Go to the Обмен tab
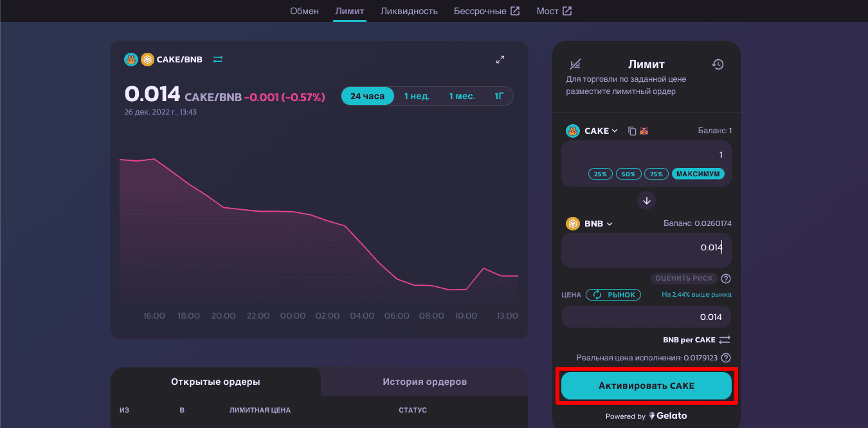This screenshot has height=428, width=868. click(x=304, y=11)
